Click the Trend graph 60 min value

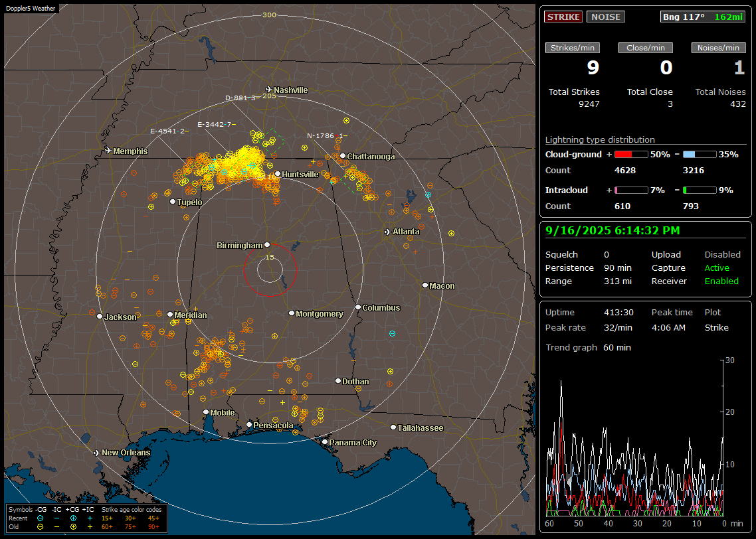point(616,348)
